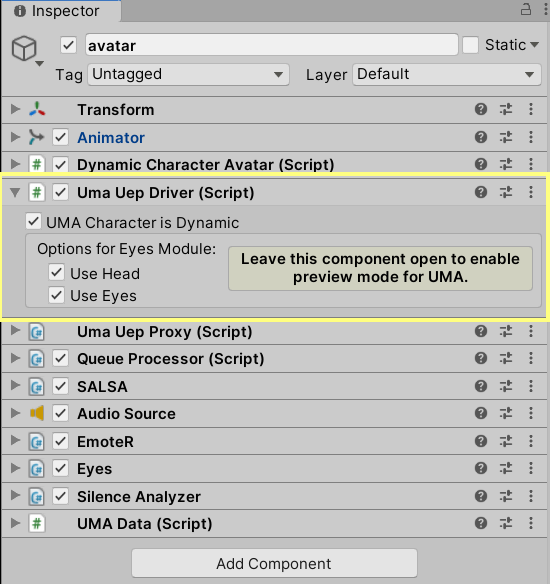The width and height of the screenshot is (550, 584).
Task: Expand the UMA Data script foldout
Action: click(x=15, y=523)
